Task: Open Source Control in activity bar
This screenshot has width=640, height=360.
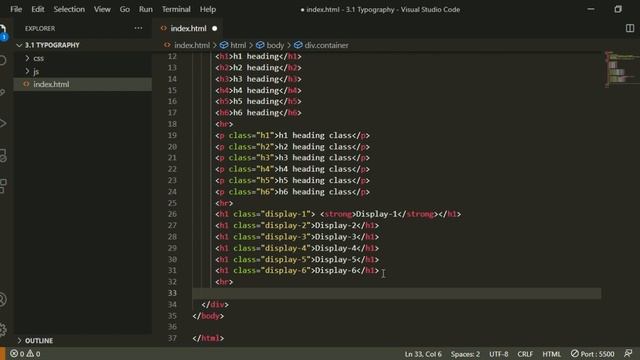Action: tap(3, 93)
